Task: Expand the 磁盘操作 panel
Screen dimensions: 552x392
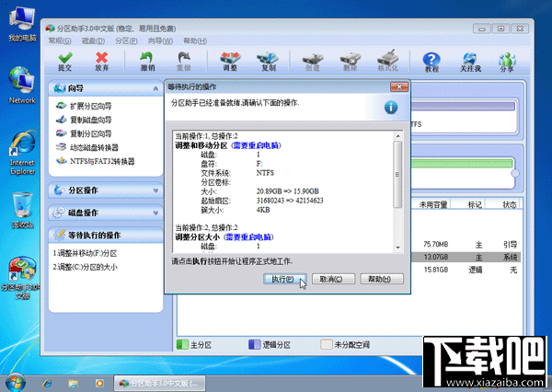Action: pos(106,213)
